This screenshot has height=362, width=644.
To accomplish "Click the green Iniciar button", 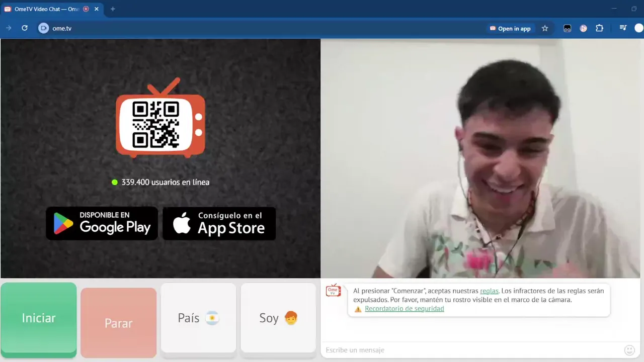I will (x=39, y=320).
